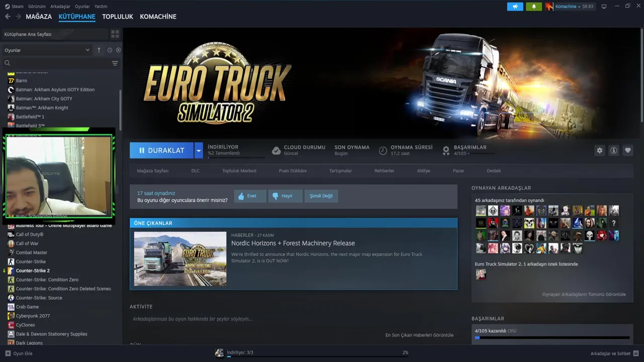Open Destek link
The height and width of the screenshot is (362, 644).
point(494,171)
